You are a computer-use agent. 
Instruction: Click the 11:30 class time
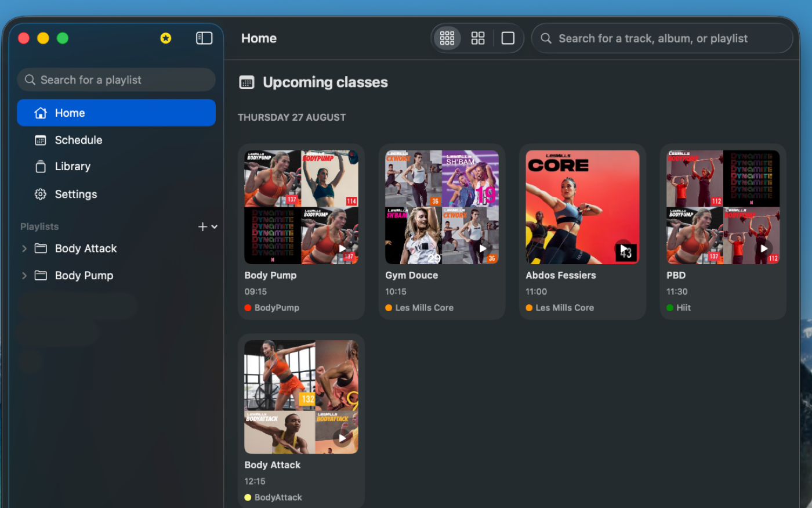[x=677, y=291]
